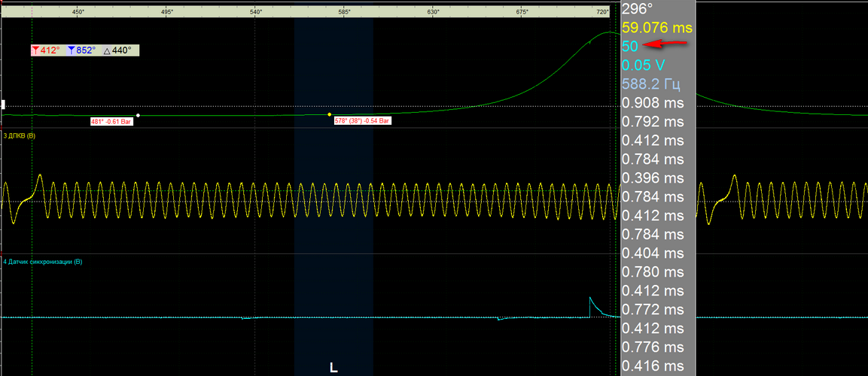Click the 0.772 ms reading
The image size is (868, 376).
653,310
